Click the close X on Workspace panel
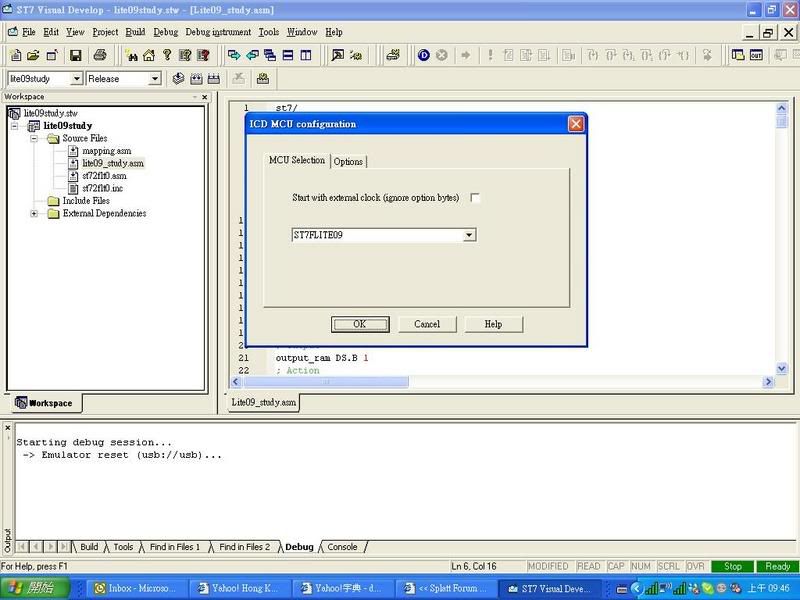The image size is (800, 600). coord(205,97)
